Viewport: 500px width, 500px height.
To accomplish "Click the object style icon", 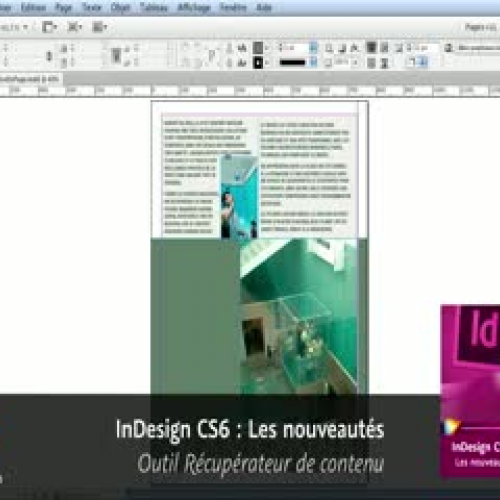I will point(449,48).
